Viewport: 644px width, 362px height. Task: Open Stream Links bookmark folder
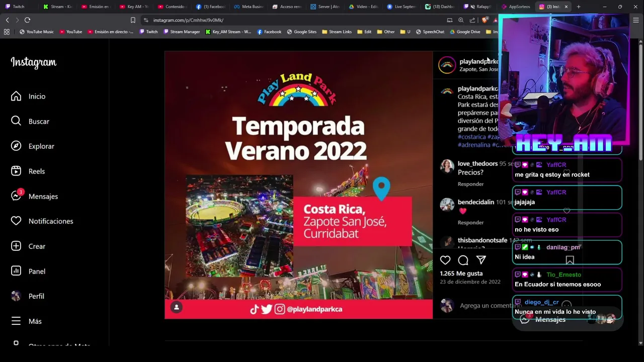tap(337, 32)
